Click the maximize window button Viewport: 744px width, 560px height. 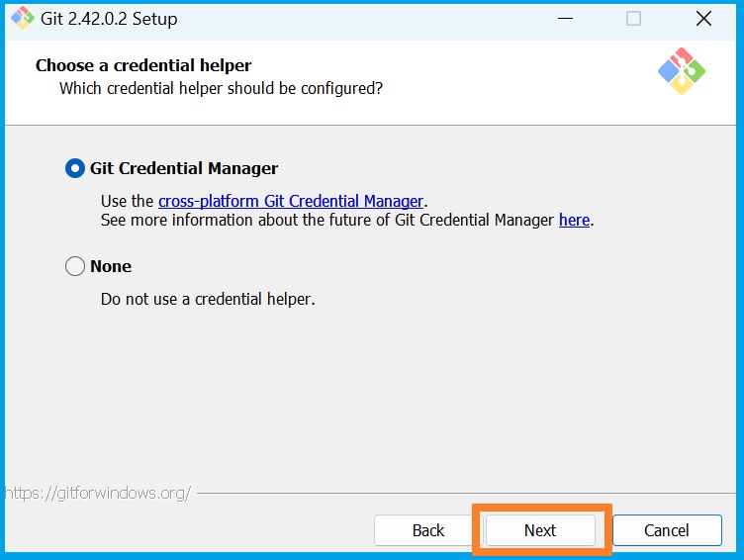(x=634, y=19)
